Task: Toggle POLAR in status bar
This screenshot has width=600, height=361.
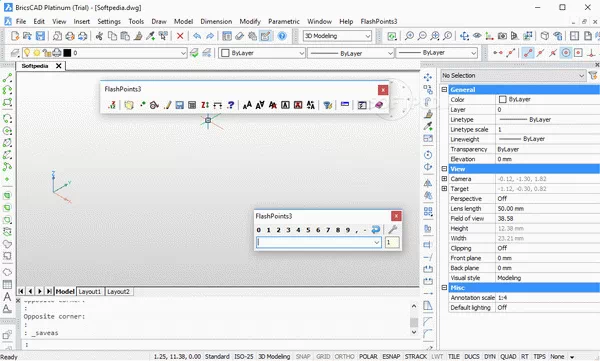Action: (368, 356)
